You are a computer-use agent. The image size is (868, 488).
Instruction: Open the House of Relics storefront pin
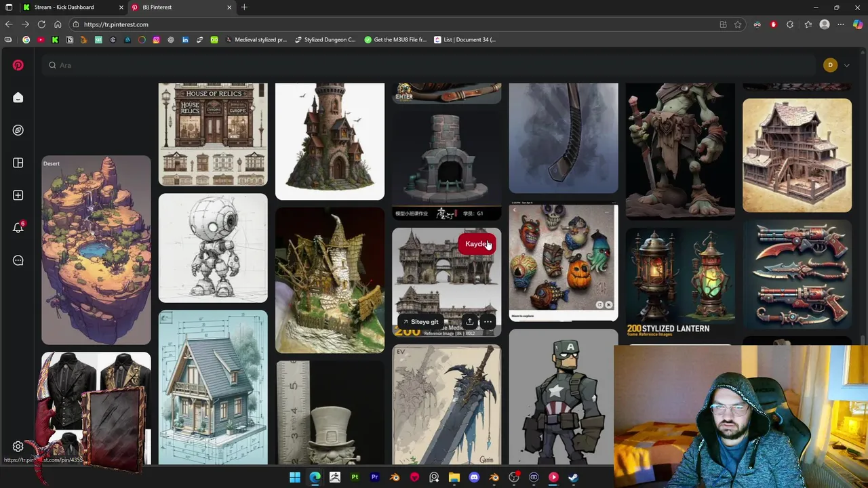213,134
